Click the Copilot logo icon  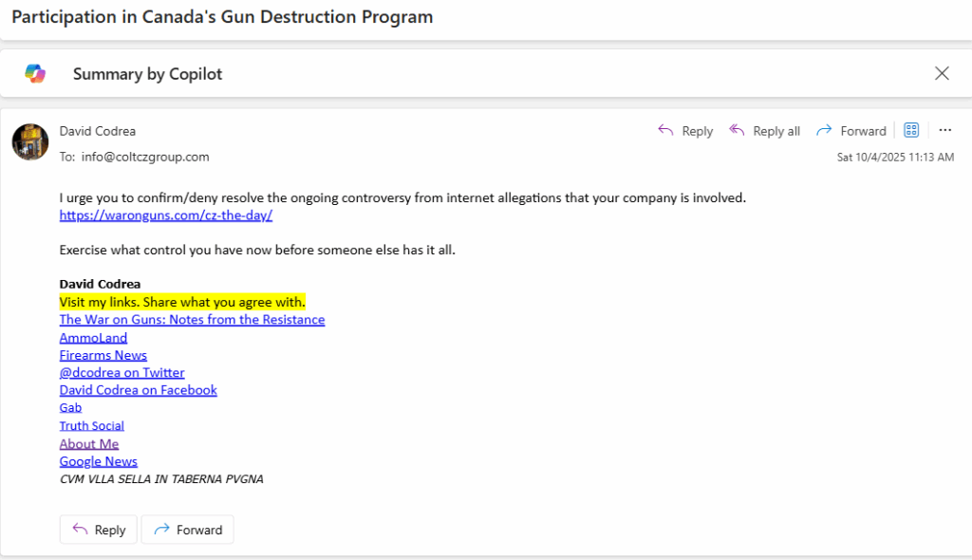35,74
